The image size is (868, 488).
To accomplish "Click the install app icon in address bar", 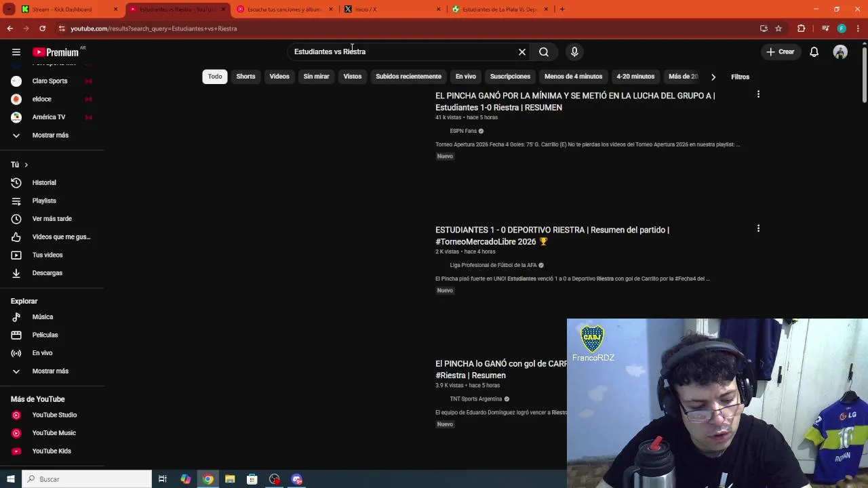I will [x=764, y=28].
